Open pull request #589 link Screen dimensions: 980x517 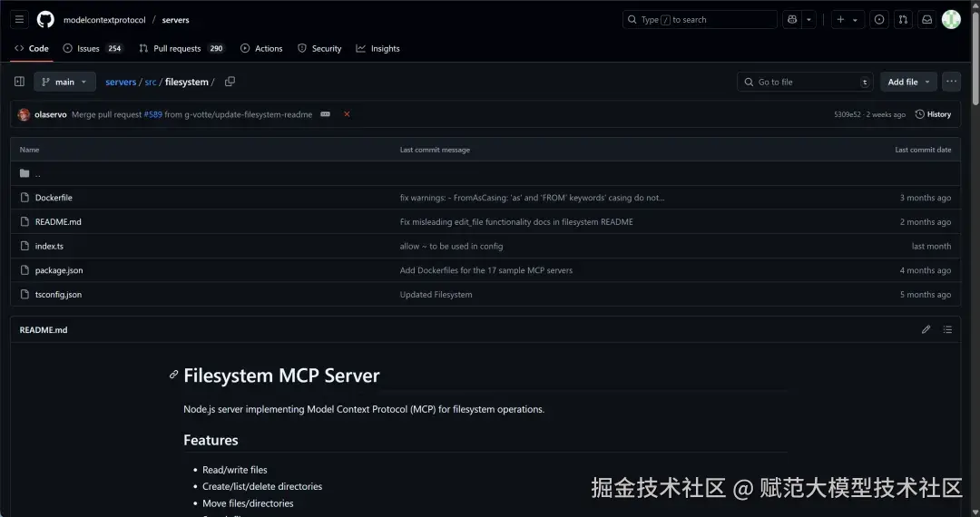(153, 114)
